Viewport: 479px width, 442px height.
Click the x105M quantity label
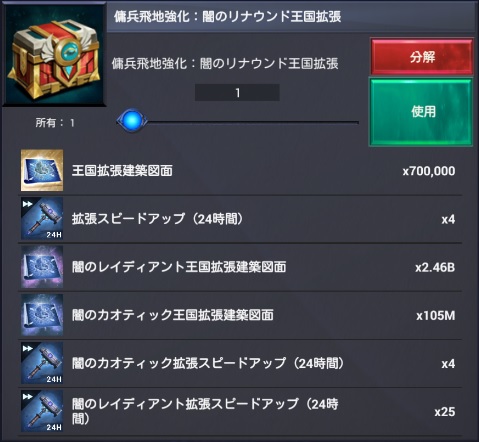(436, 315)
